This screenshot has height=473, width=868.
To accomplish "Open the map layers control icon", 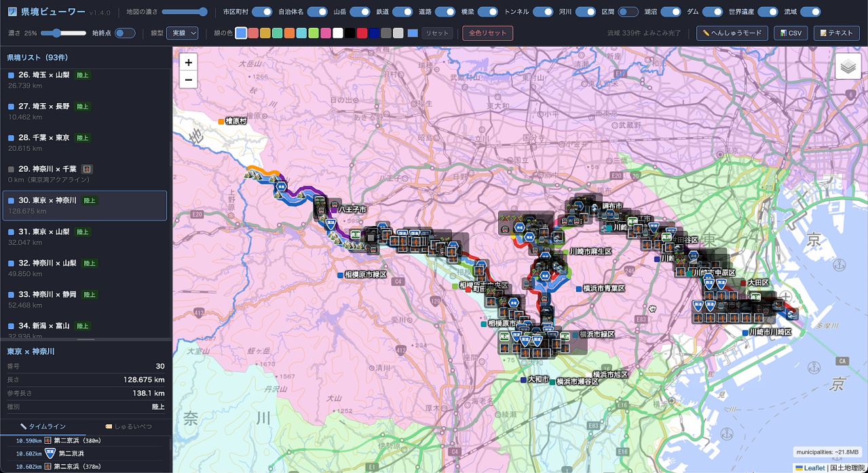I will 848,67.
